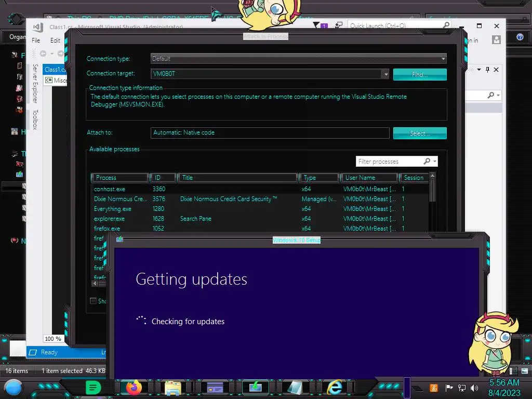Click the Quick Launch search magnifier icon

point(446,25)
